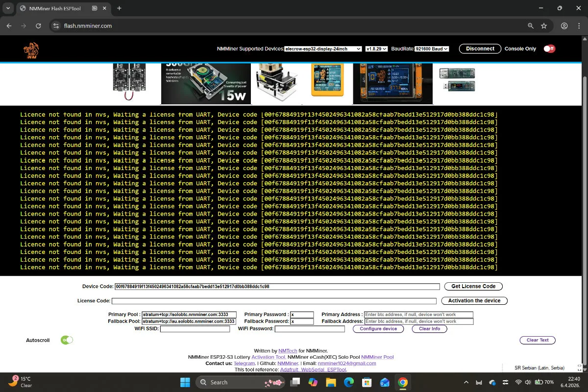Open Chrome three-dot menu
This screenshot has width=588, height=392.
point(579,26)
